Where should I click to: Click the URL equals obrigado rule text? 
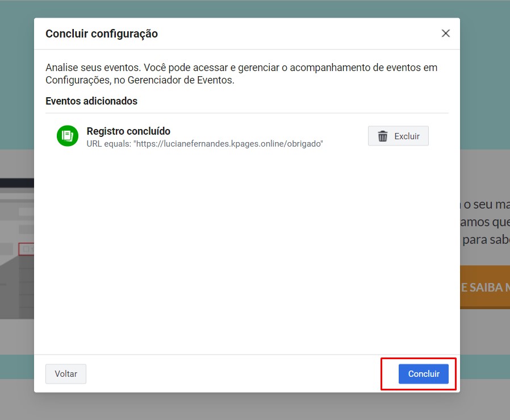204,144
